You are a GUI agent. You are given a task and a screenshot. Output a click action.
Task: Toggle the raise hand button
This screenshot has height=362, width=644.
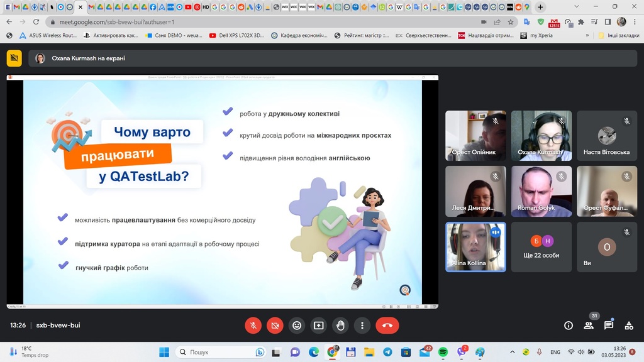(x=340, y=326)
